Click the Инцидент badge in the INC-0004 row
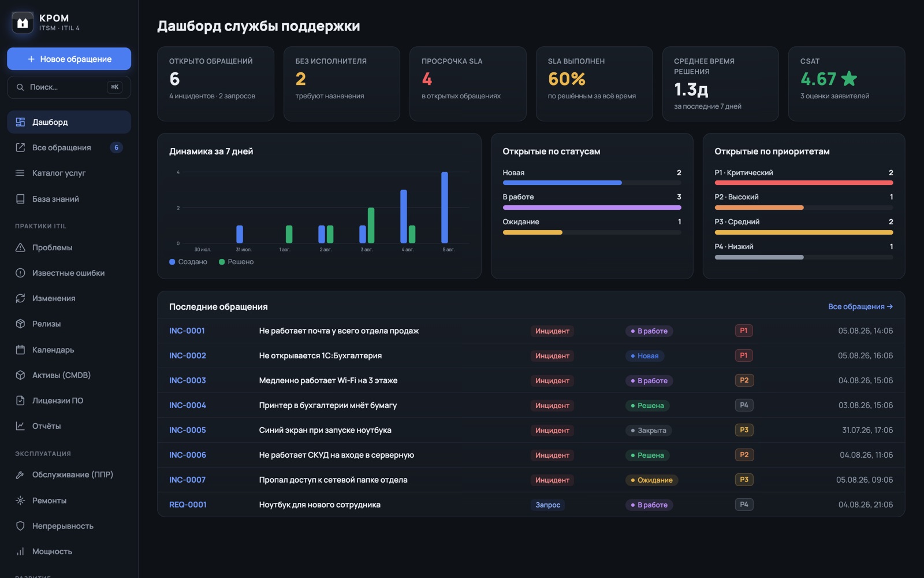The height and width of the screenshot is (578, 924). coord(552,405)
